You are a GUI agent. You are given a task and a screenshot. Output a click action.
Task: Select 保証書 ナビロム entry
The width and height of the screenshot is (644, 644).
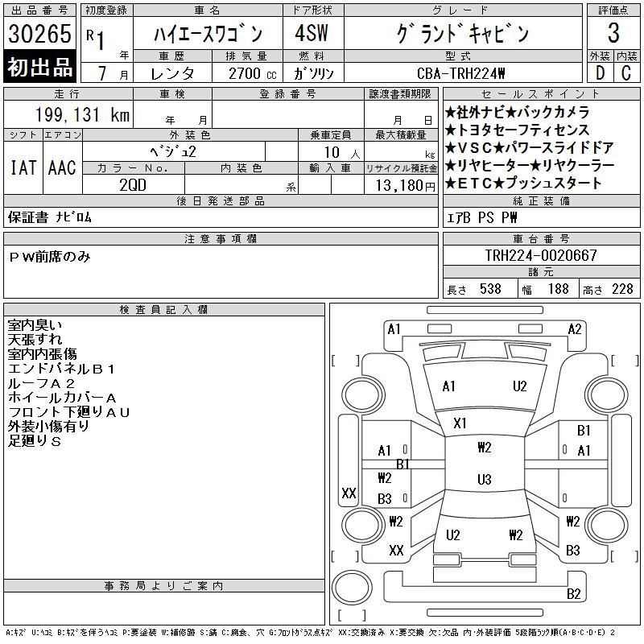click(x=49, y=217)
